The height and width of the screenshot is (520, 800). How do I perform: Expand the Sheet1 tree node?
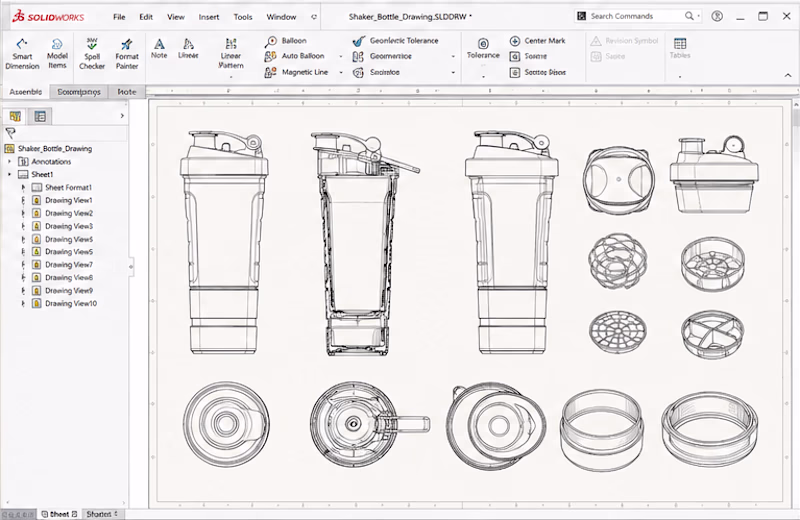(9, 175)
